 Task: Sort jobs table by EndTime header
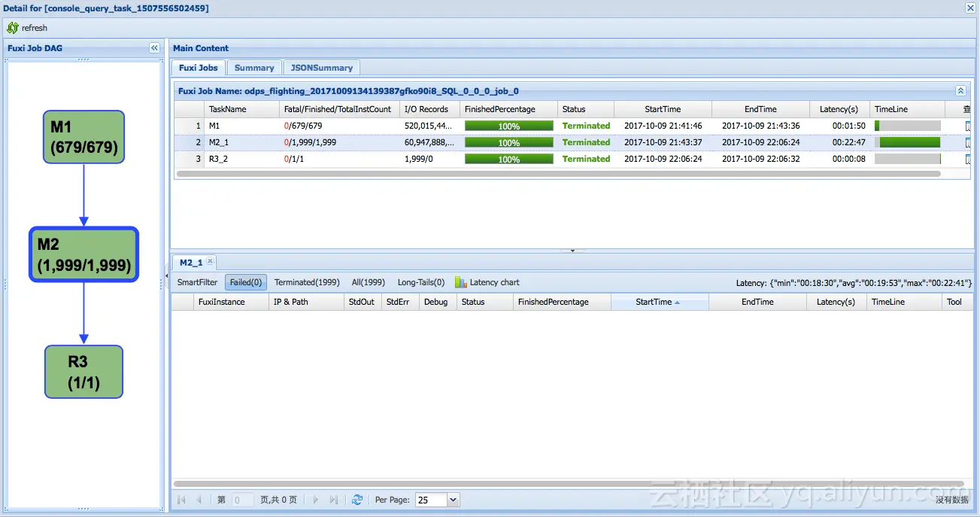point(760,109)
